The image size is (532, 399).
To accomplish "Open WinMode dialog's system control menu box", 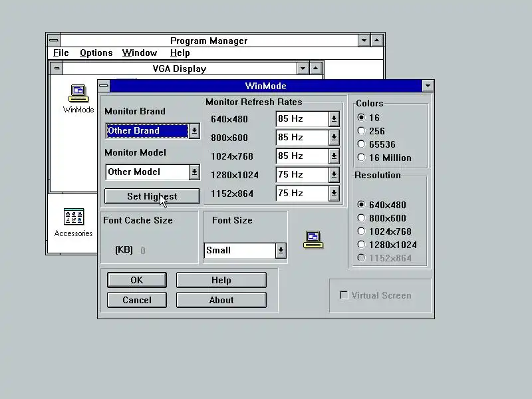I will (x=104, y=86).
